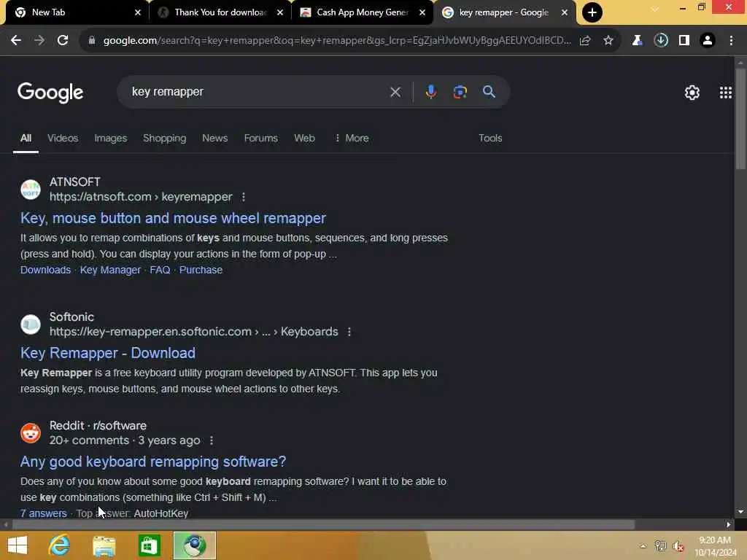The width and height of the screenshot is (747, 560).
Task: Select the key remapper Google tab
Action: click(504, 12)
